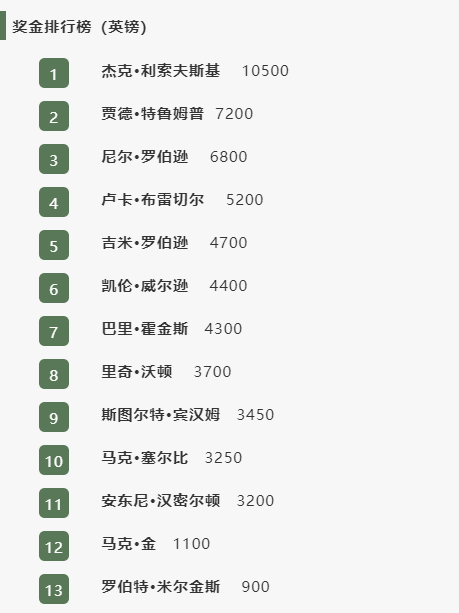Click the green rank 1 badge
This screenshot has width=459, height=613.
click(54, 73)
